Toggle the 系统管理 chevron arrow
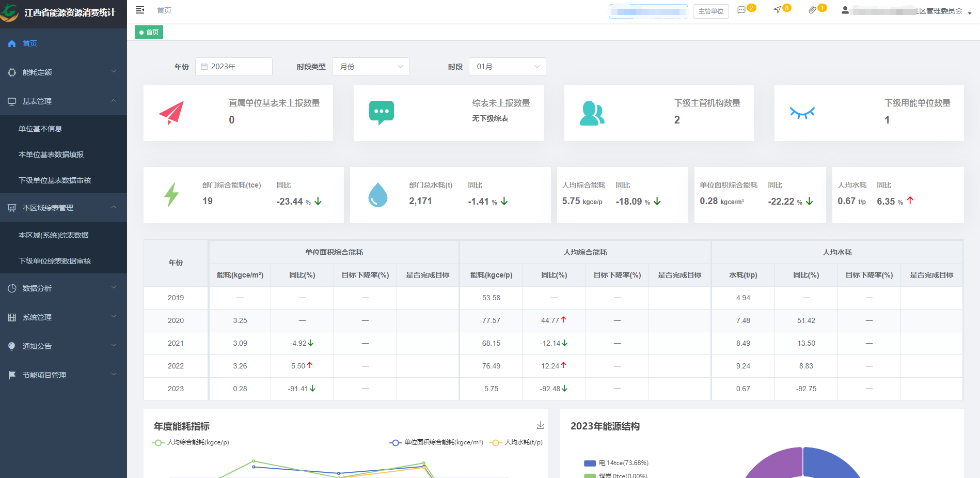980x478 pixels. pos(114,316)
